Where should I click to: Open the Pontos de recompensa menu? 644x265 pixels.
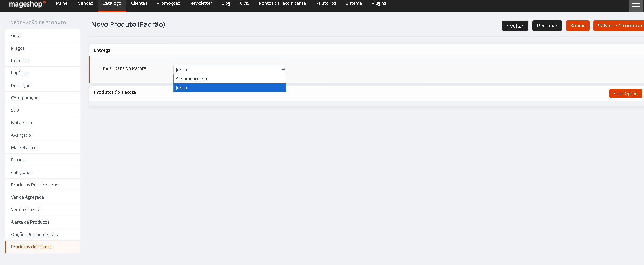(282, 3)
